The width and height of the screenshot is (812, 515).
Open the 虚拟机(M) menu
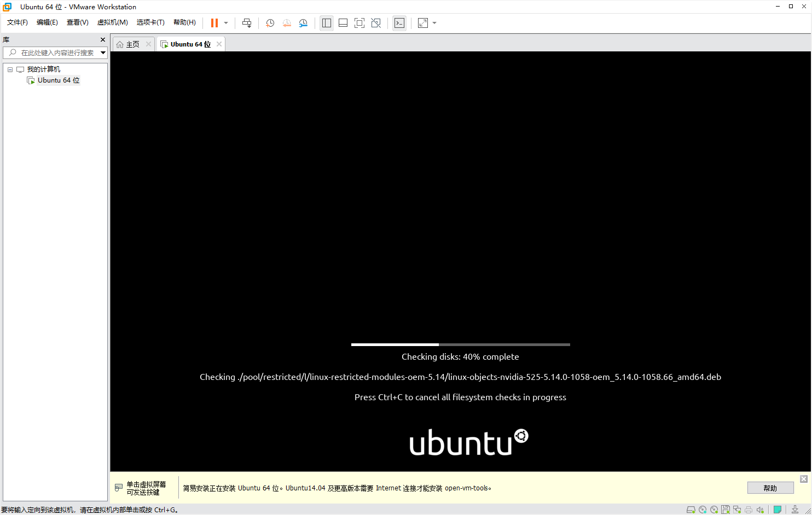112,22
